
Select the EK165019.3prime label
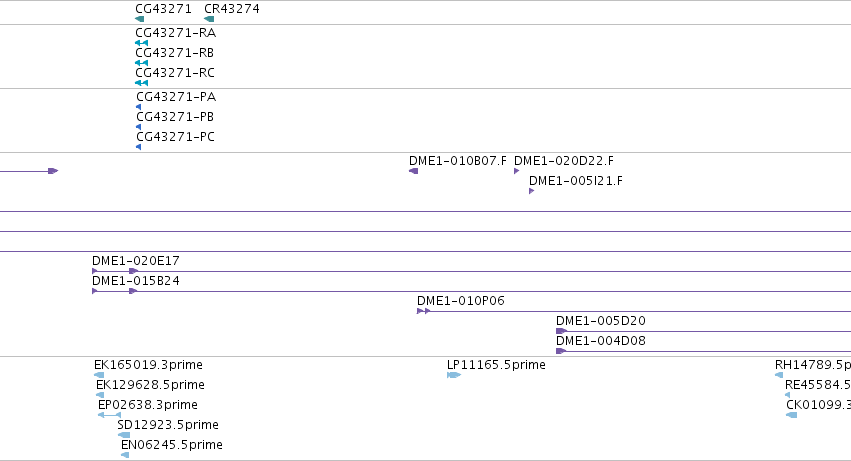[148, 365]
